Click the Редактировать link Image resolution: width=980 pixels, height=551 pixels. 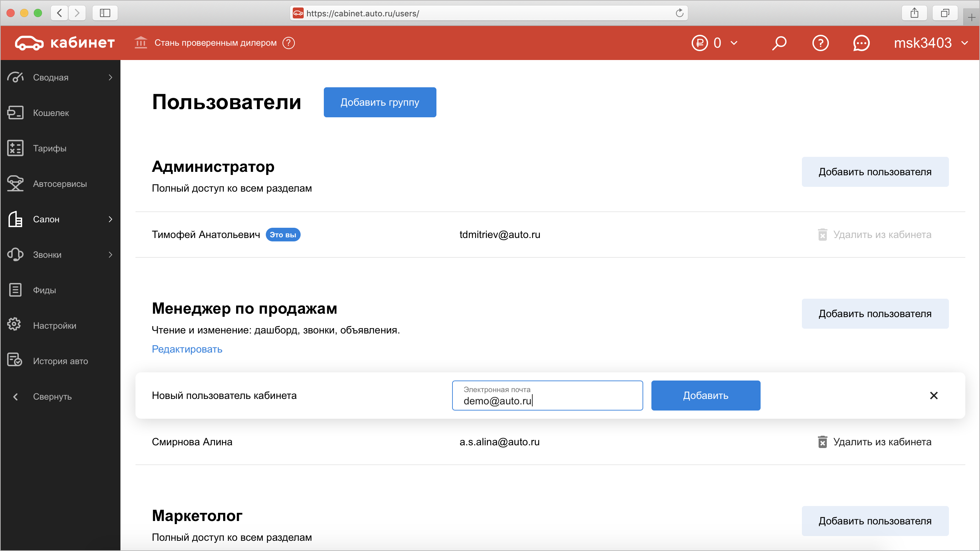pos(187,349)
